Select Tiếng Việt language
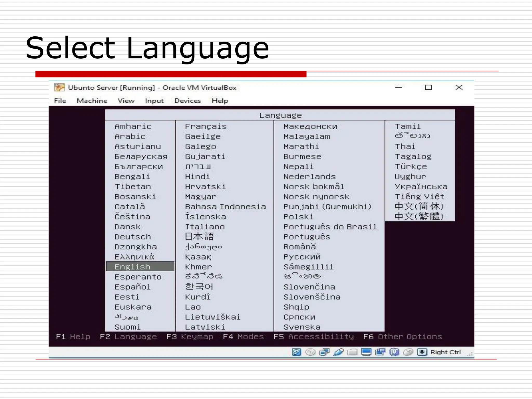This screenshot has height=399, width=532. click(419, 196)
